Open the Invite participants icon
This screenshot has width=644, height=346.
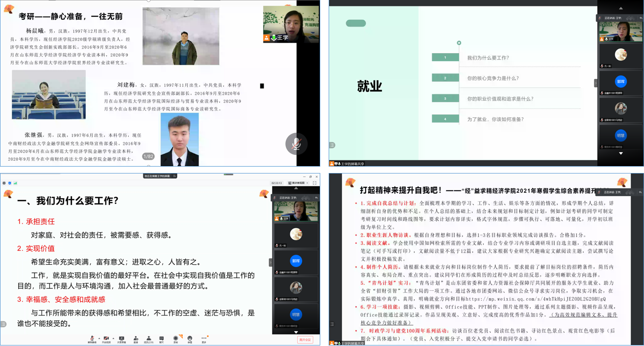136,339
